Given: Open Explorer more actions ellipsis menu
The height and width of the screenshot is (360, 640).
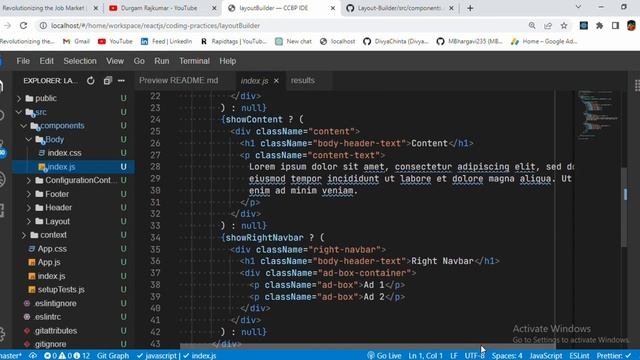Looking at the screenshot, I should tap(121, 81).
